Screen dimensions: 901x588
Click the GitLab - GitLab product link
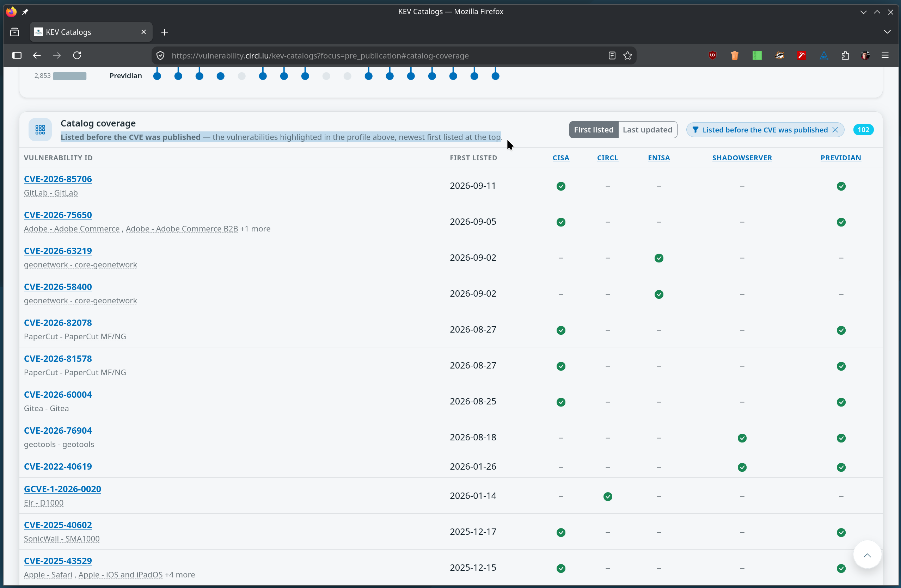pos(51,193)
